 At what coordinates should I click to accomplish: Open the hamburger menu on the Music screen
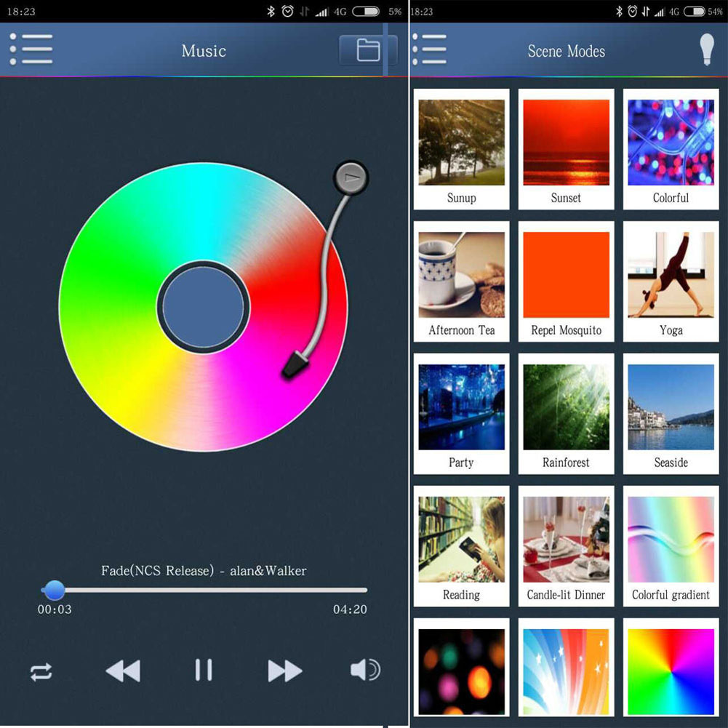31,50
